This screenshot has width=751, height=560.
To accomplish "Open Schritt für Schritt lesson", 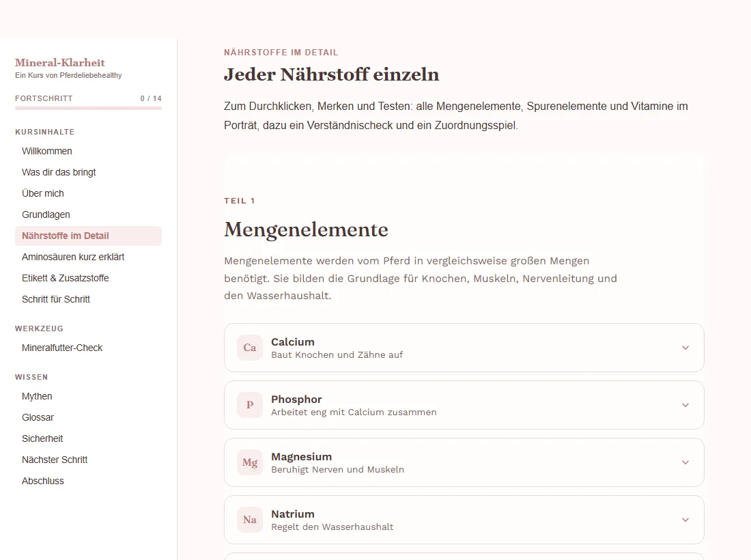I will click(x=88, y=299).
